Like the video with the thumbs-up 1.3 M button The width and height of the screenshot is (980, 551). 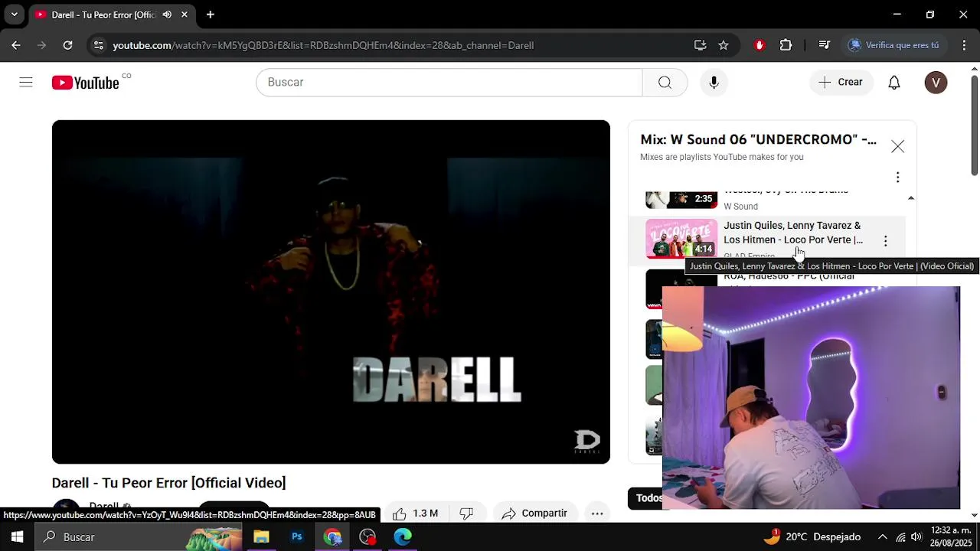[415, 514]
